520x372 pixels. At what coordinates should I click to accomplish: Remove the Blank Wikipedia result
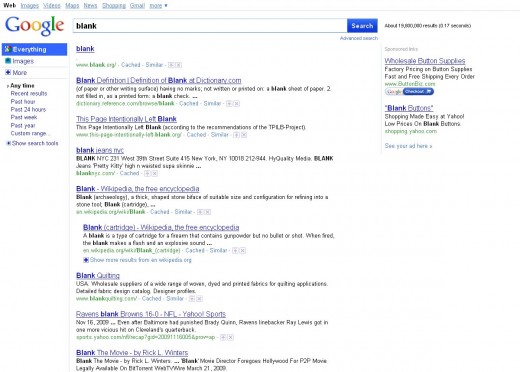[x=207, y=212]
